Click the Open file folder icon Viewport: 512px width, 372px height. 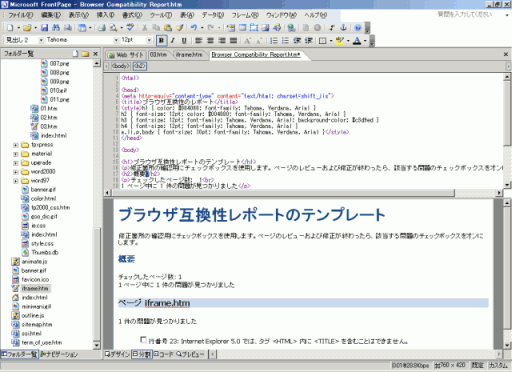[x=27, y=28]
